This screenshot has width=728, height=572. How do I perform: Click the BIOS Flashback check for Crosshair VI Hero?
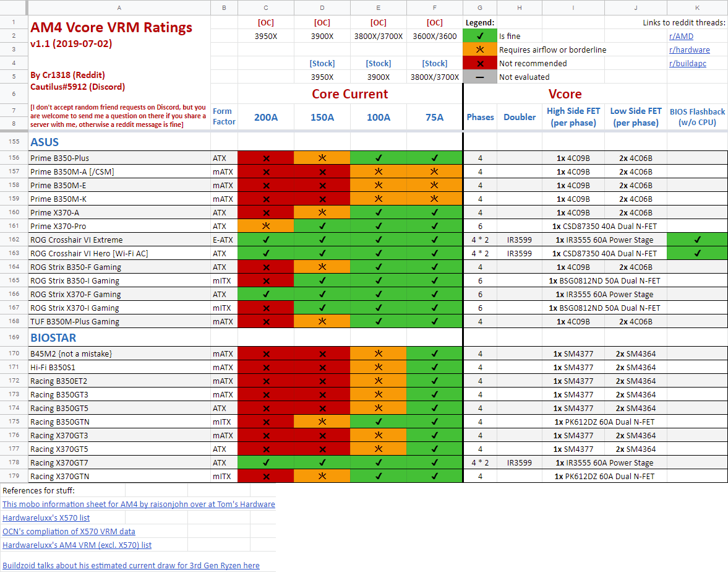697,253
